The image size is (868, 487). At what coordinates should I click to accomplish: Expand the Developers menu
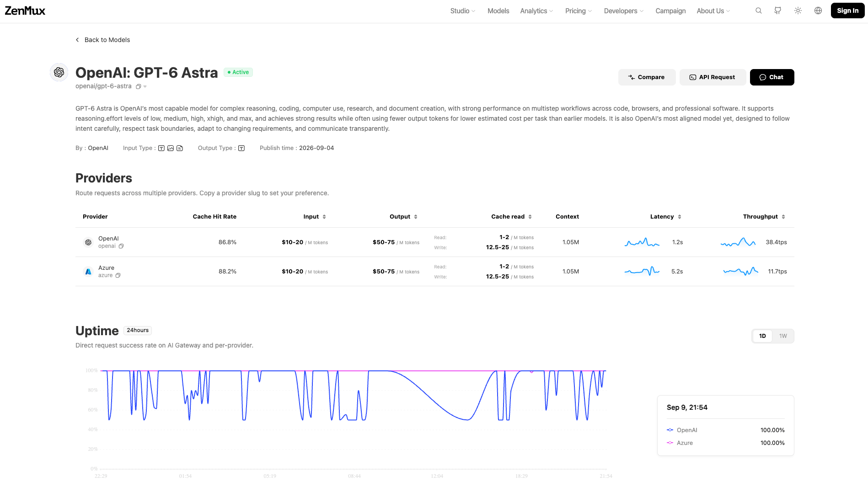624,11
